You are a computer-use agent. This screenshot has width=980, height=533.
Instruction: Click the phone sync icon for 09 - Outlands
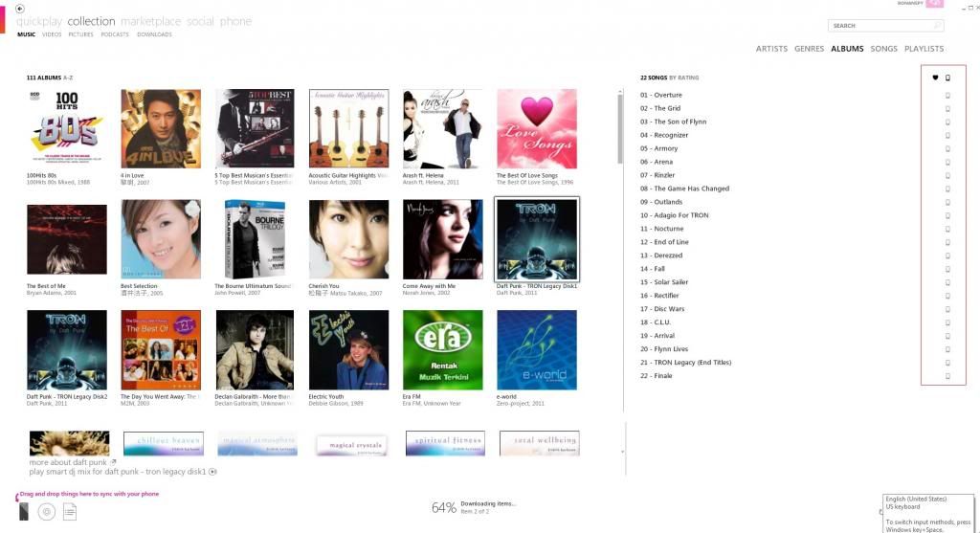click(x=947, y=203)
